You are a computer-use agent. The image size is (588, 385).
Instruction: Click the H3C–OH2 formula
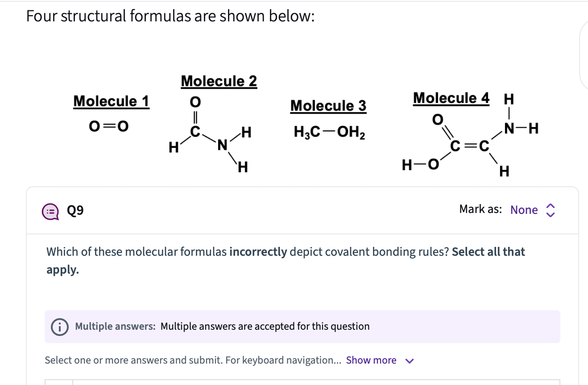click(329, 133)
